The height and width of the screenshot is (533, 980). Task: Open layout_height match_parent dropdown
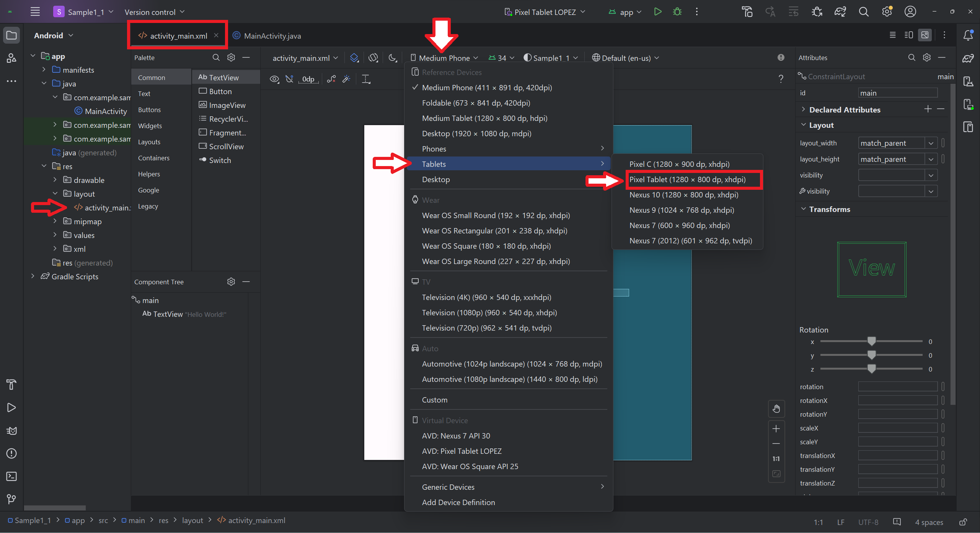tap(931, 159)
